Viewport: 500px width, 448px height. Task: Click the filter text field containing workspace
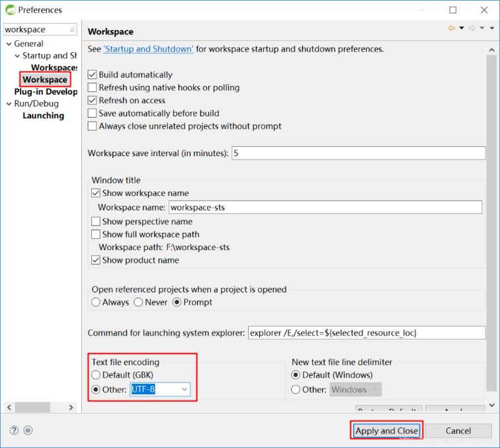coord(36,29)
